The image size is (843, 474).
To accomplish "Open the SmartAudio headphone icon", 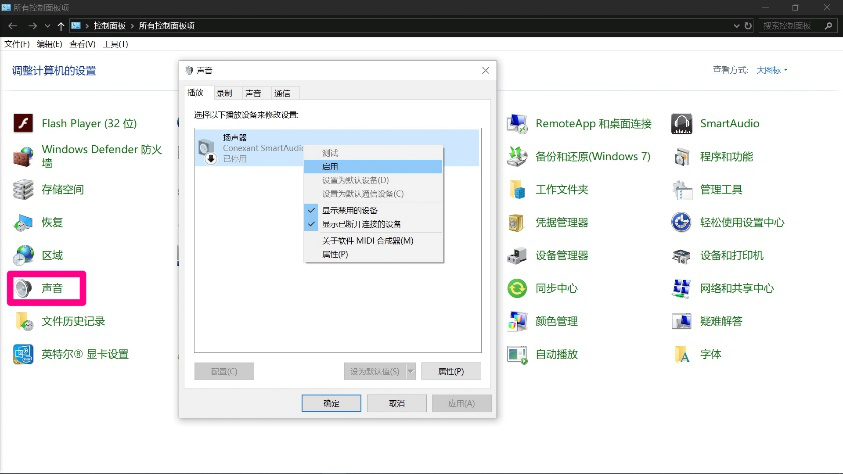I will [x=683, y=124].
